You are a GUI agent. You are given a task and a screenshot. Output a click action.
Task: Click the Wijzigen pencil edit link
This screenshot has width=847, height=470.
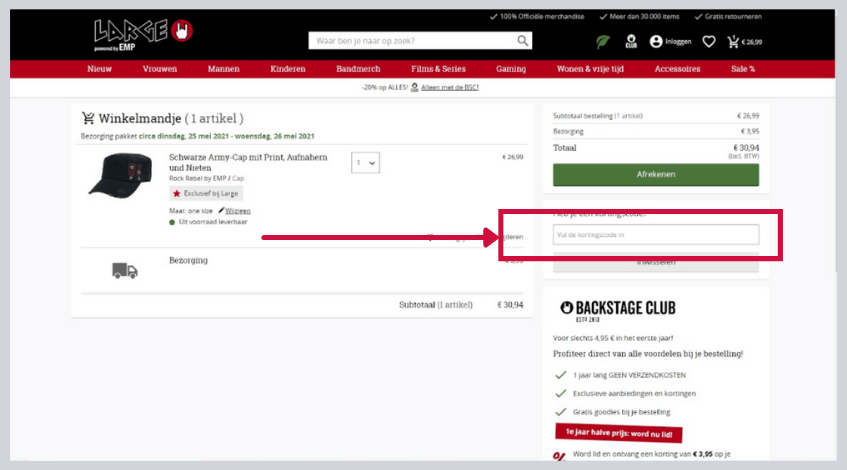(236, 211)
